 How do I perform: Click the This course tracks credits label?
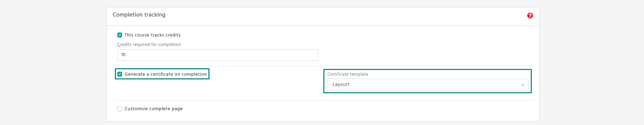tap(153, 35)
